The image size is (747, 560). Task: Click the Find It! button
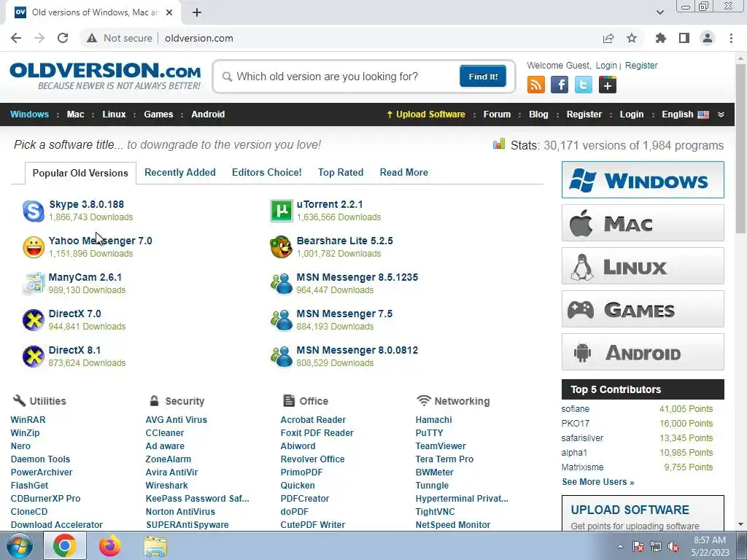tap(483, 76)
